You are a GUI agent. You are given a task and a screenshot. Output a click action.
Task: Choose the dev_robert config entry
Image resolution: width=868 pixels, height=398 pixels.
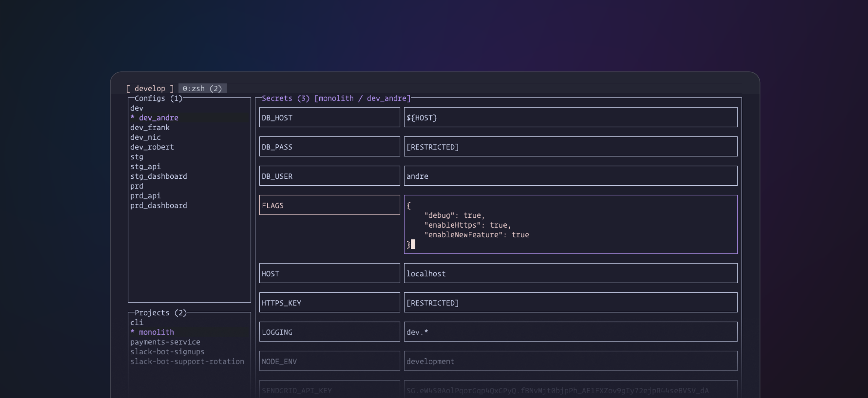[152, 147]
